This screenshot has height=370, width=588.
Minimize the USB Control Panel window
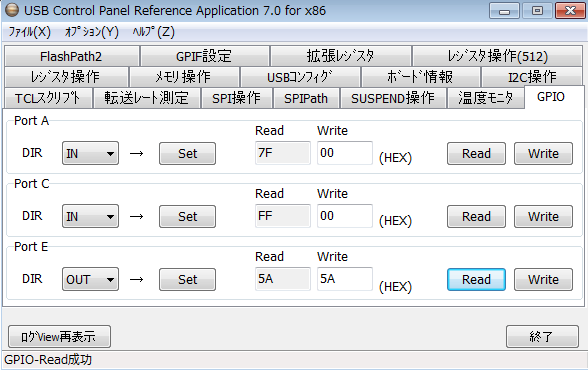click(x=504, y=10)
